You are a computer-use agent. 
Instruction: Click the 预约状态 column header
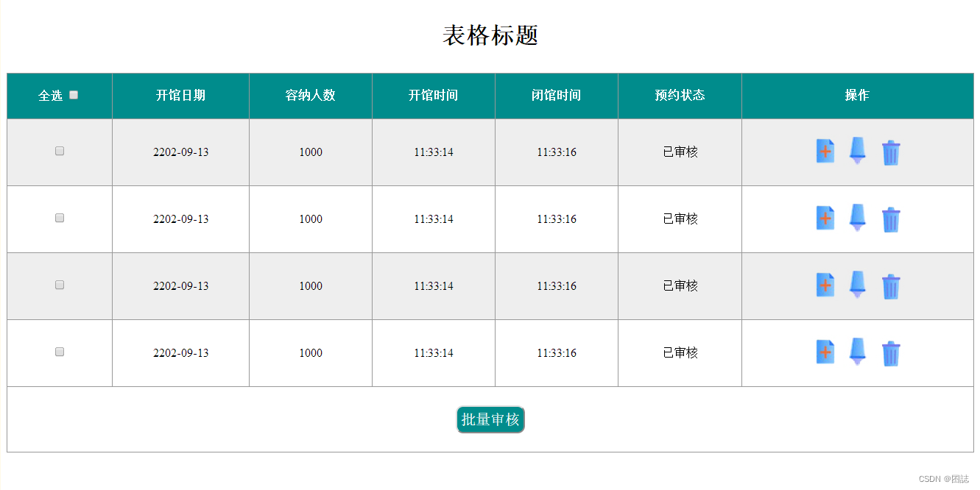point(680,95)
